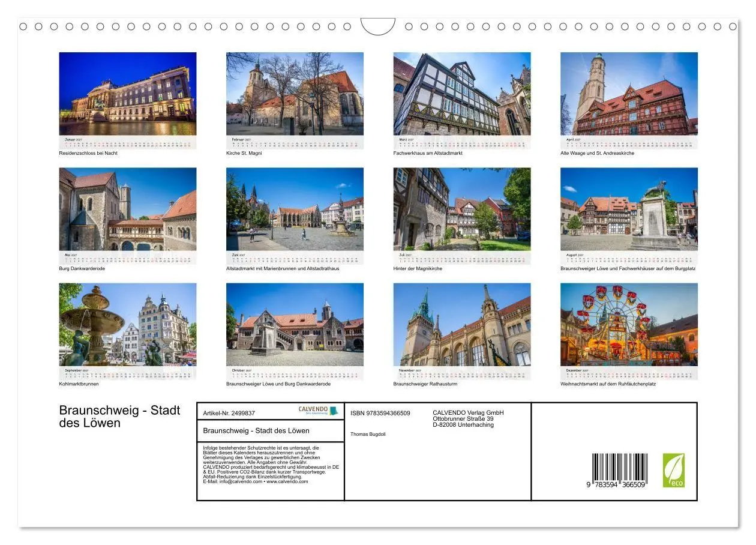
Task: Click the January calendar date strip
Action: [127, 143]
